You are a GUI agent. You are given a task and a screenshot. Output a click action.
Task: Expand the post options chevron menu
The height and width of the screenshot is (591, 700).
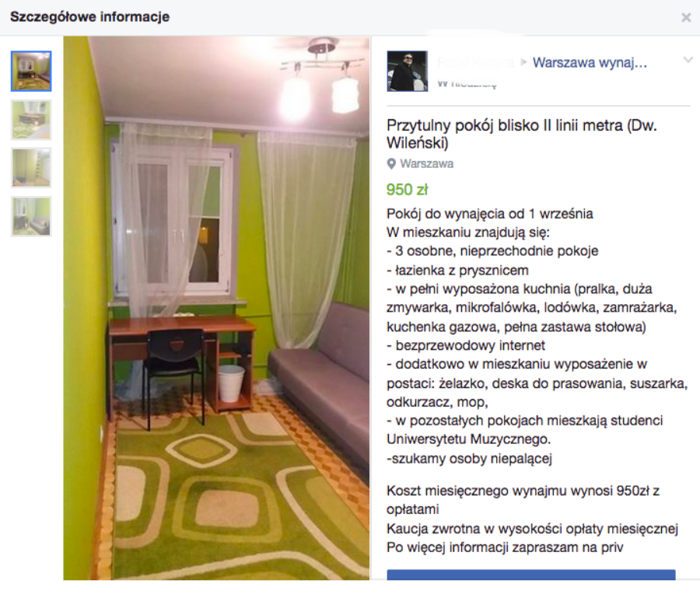(688, 60)
